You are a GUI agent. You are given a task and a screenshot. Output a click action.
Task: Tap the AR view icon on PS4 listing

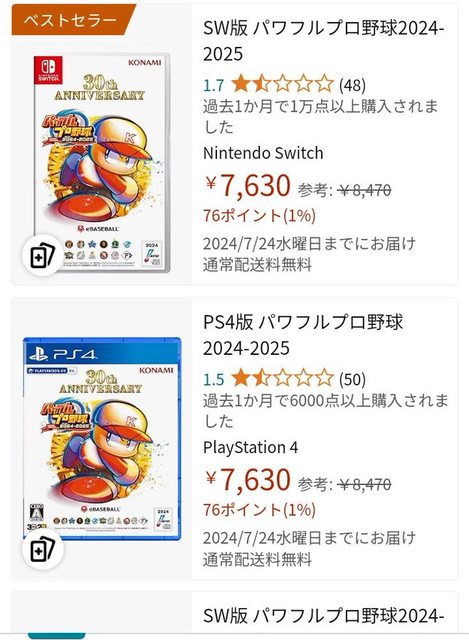(42, 549)
